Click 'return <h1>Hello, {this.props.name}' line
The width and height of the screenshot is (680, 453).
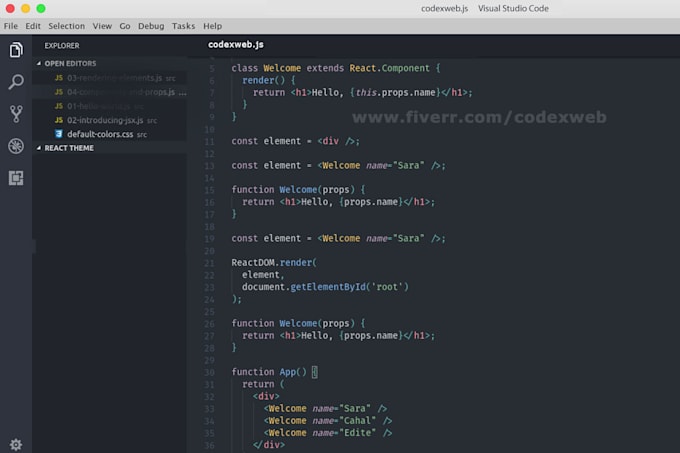(363, 92)
